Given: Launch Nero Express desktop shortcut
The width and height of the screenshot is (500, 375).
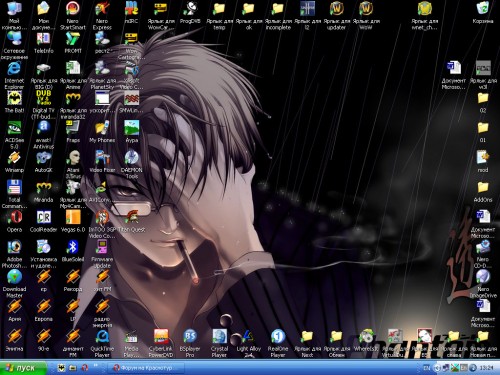Looking at the screenshot, I should tap(102, 9).
